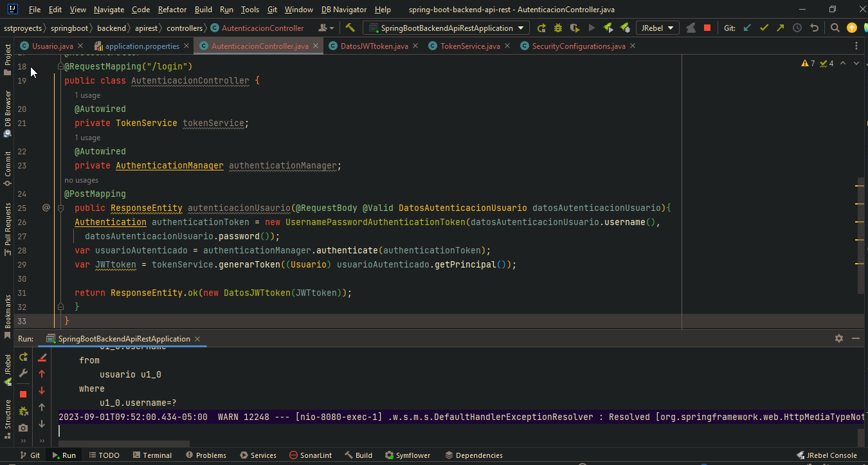868x465 pixels.
Task: Click the gray up arrow in console toolbar
Action: pyautogui.click(x=42, y=407)
